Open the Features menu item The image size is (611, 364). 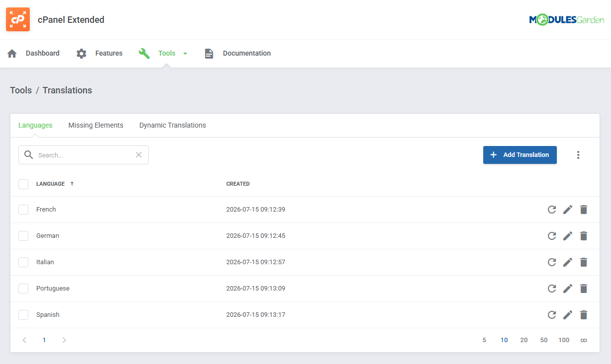coord(109,53)
